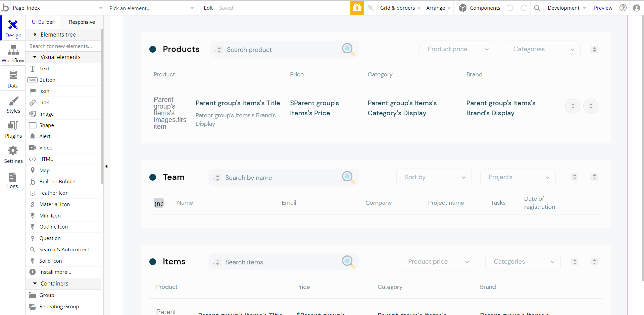Screen dimensions: 644x315
Task: Open the user account icon
Action: click(636, 8)
